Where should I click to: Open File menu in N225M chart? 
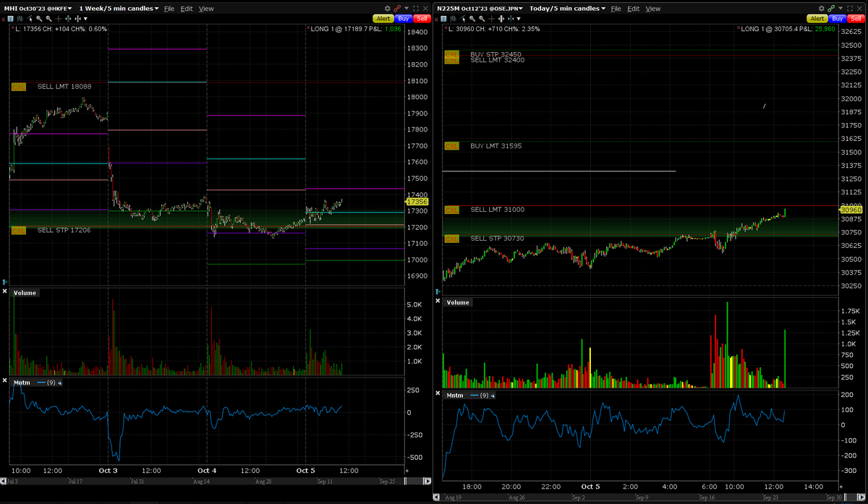coord(616,9)
